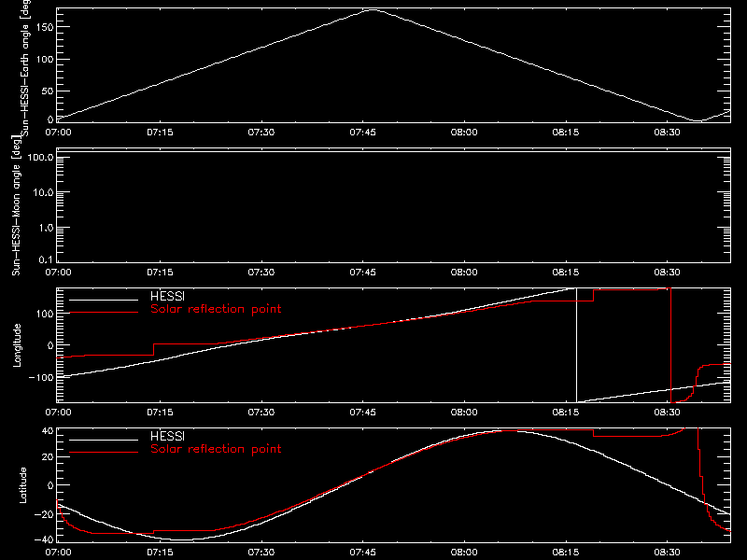This screenshot has height=560, width=747.
Task: Click red legend line sample in Longitude plot
Action: click(104, 313)
